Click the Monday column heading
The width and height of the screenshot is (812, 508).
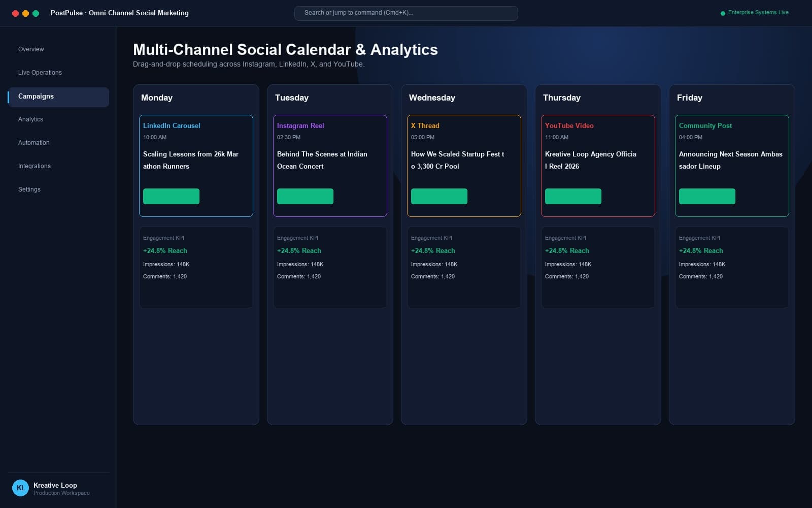point(157,98)
